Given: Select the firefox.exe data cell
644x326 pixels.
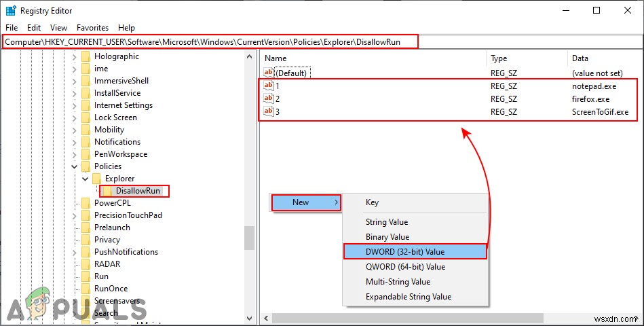Looking at the screenshot, I should [x=590, y=99].
